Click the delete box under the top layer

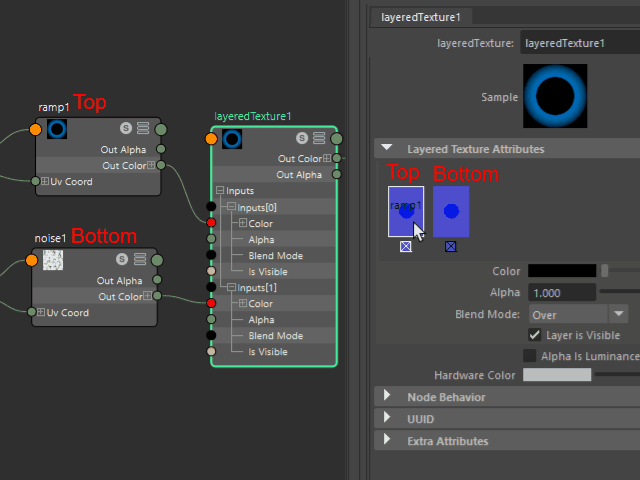pos(405,246)
